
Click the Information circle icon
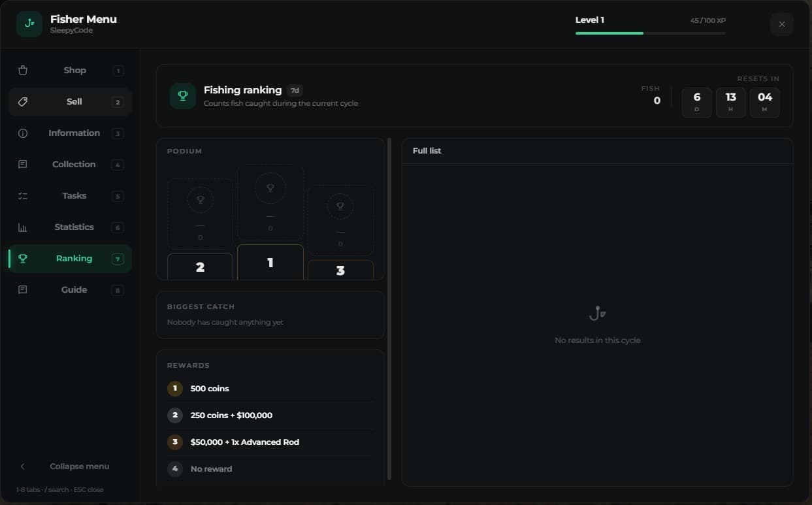[23, 133]
